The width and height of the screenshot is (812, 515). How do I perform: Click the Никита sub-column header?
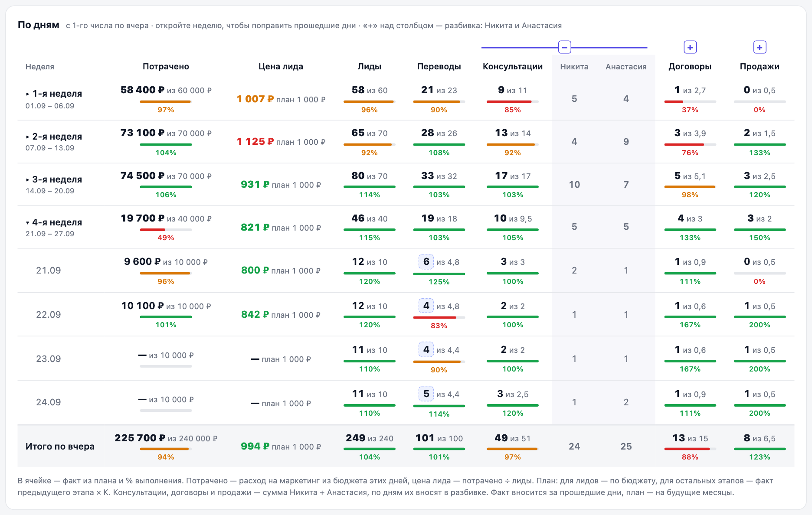click(574, 67)
